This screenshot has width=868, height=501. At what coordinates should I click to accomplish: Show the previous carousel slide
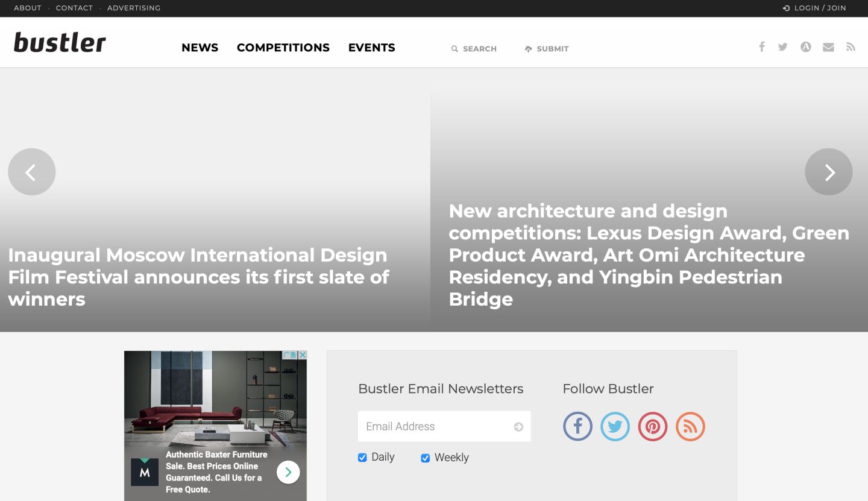[32, 172]
